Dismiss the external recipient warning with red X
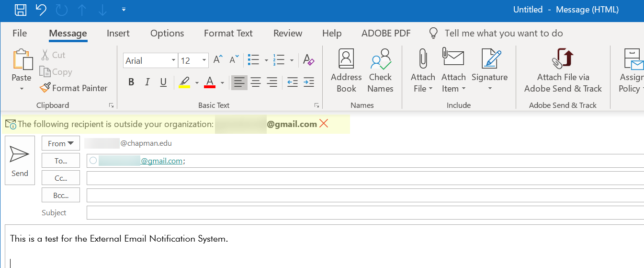 tap(324, 124)
